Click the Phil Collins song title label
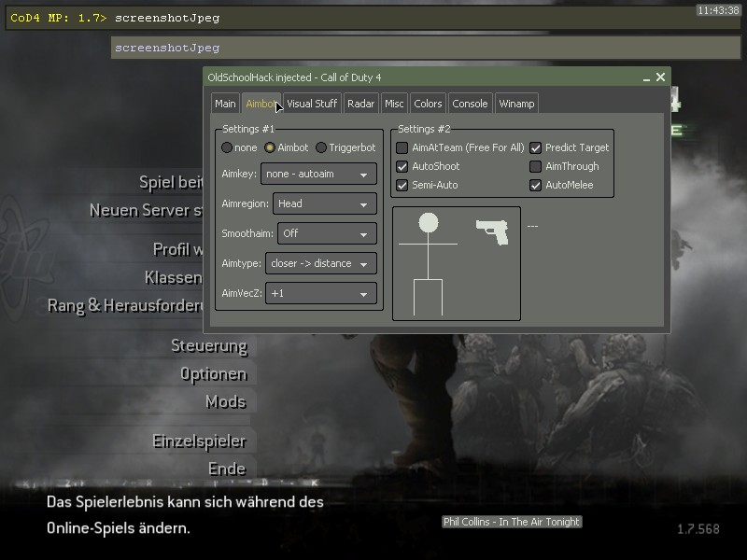This screenshot has width=747, height=560. click(512, 522)
